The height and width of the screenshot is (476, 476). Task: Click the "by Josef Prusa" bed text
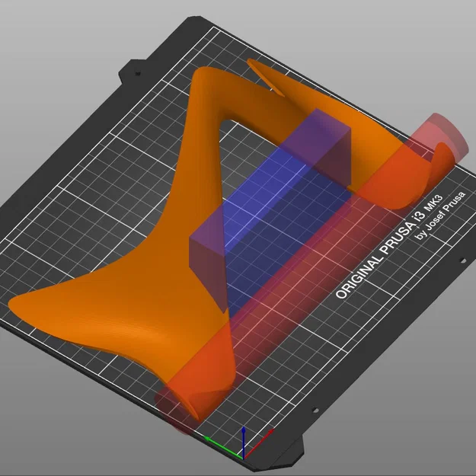pos(440,216)
